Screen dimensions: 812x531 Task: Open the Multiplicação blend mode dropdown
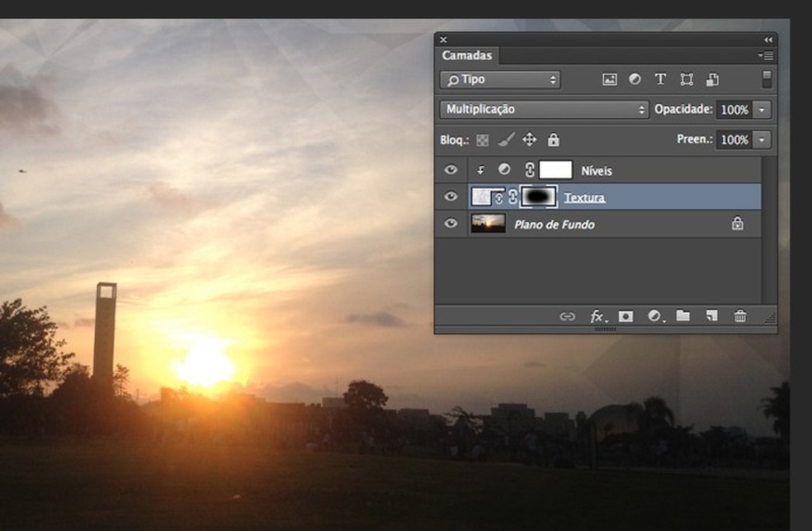coord(545,109)
